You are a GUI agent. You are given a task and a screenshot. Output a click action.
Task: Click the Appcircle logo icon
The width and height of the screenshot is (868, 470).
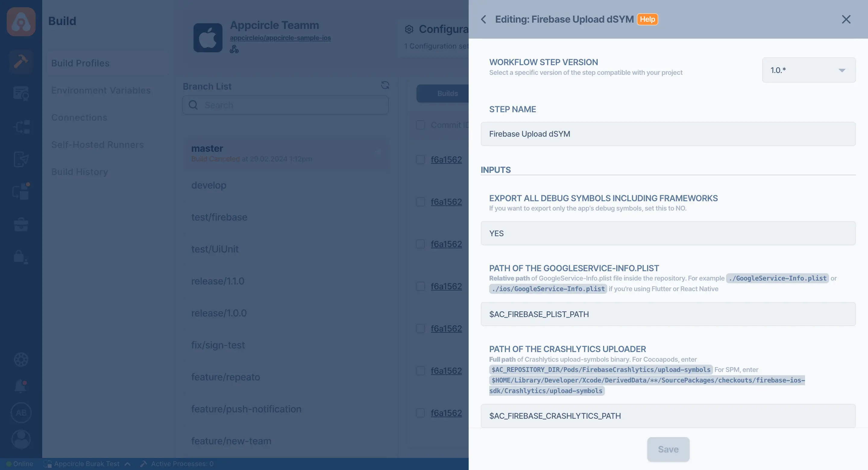(21, 22)
